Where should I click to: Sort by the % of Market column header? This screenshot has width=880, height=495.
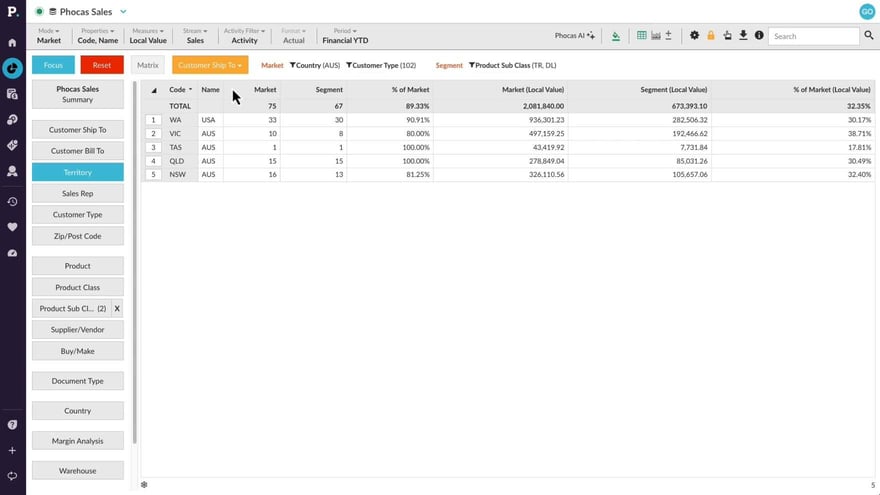pos(410,89)
